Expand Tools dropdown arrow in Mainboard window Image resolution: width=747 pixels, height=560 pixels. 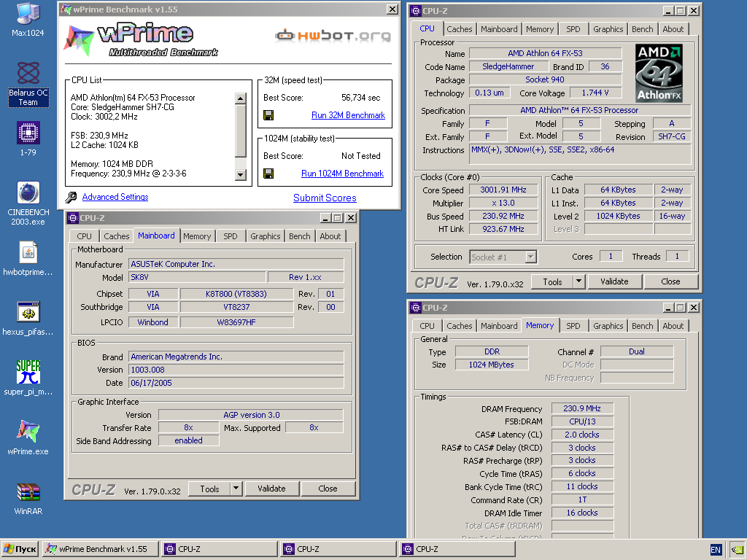[x=236, y=489]
